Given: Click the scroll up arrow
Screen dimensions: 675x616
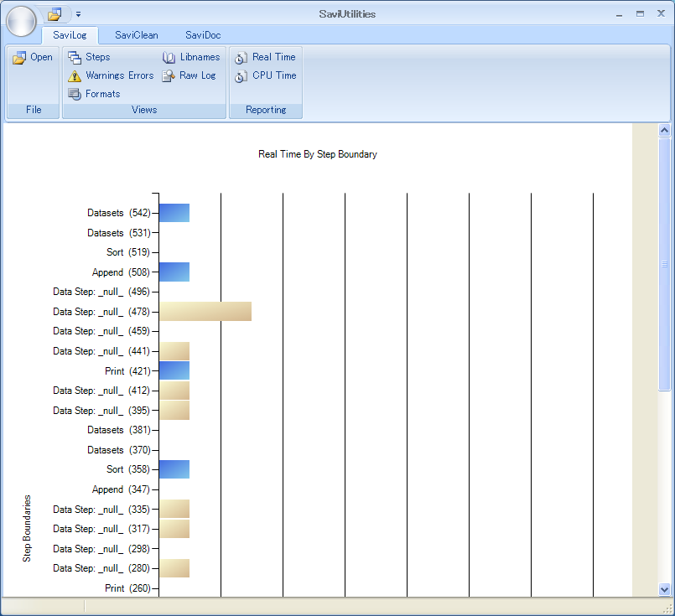Looking at the screenshot, I should coord(664,130).
